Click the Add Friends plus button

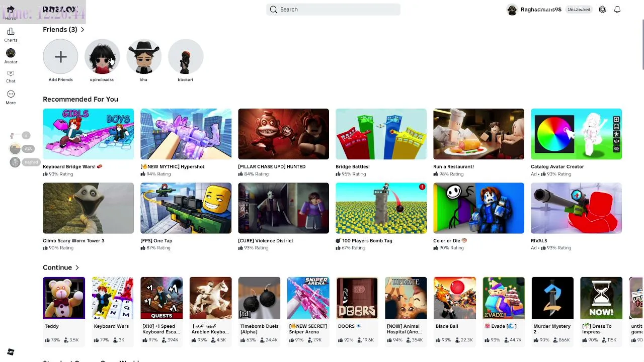coord(60,57)
